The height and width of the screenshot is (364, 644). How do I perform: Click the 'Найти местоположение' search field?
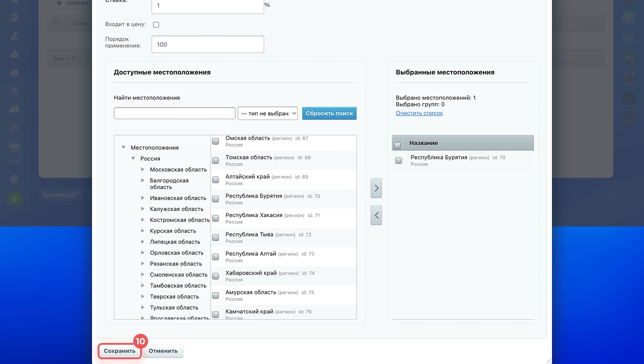174,113
